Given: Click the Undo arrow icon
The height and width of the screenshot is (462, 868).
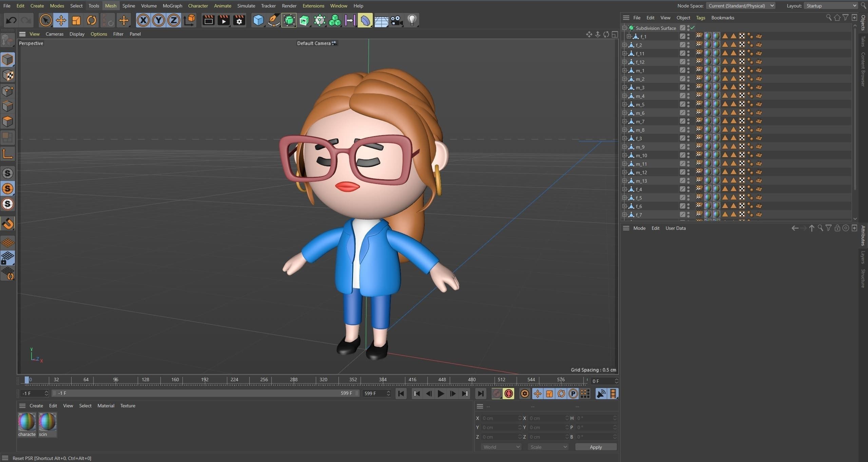Looking at the screenshot, I should point(11,20).
